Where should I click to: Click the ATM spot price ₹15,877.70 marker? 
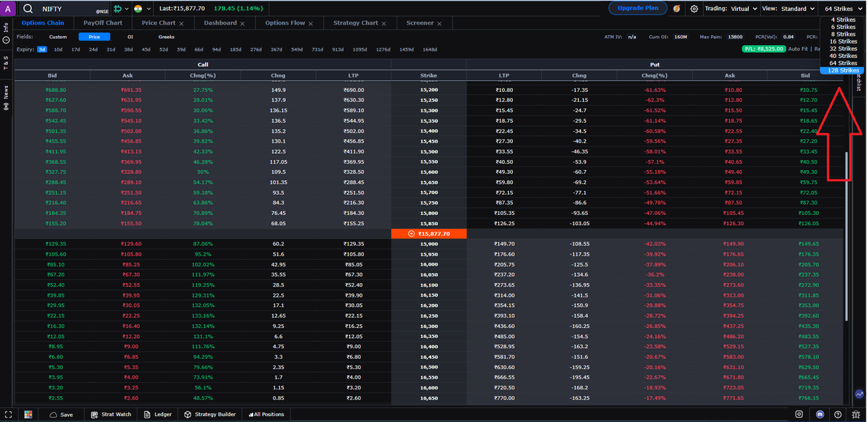pyautogui.click(x=429, y=234)
